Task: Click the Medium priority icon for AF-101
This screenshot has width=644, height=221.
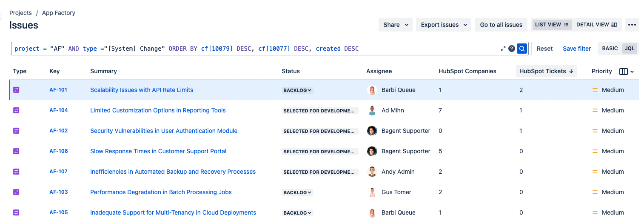Action: (x=595, y=90)
